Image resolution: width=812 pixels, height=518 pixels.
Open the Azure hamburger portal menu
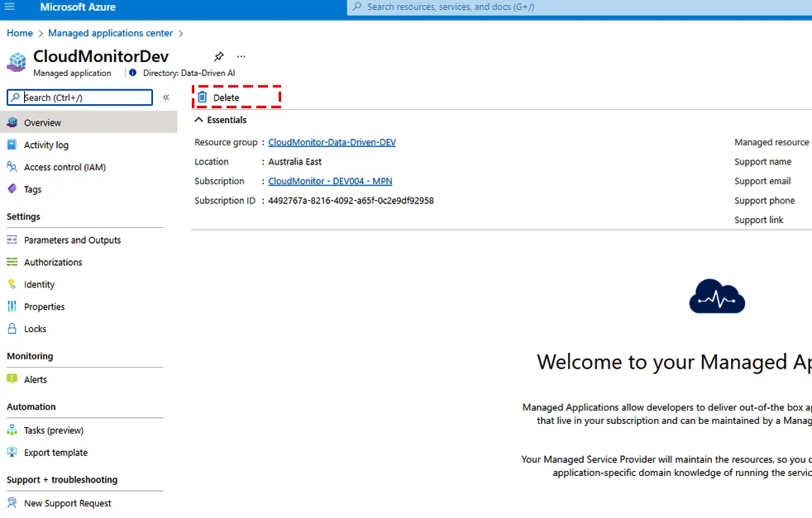pos(9,7)
